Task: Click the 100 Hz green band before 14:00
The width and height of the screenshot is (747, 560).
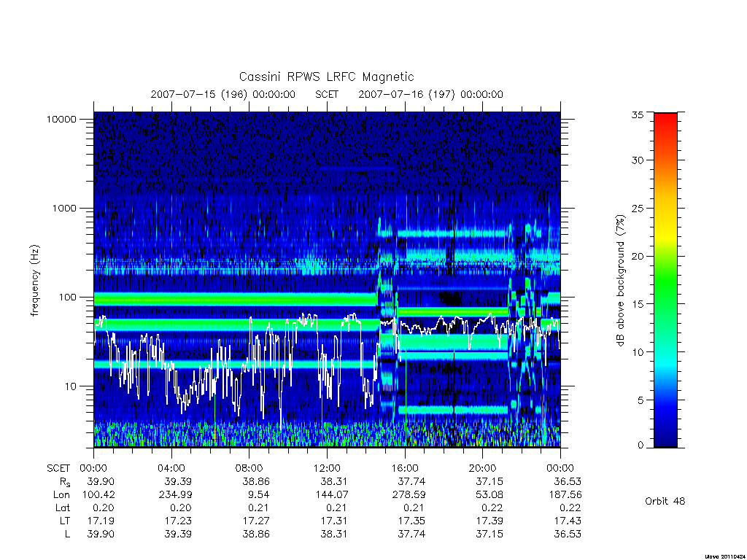Action: [x=235, y=299]
